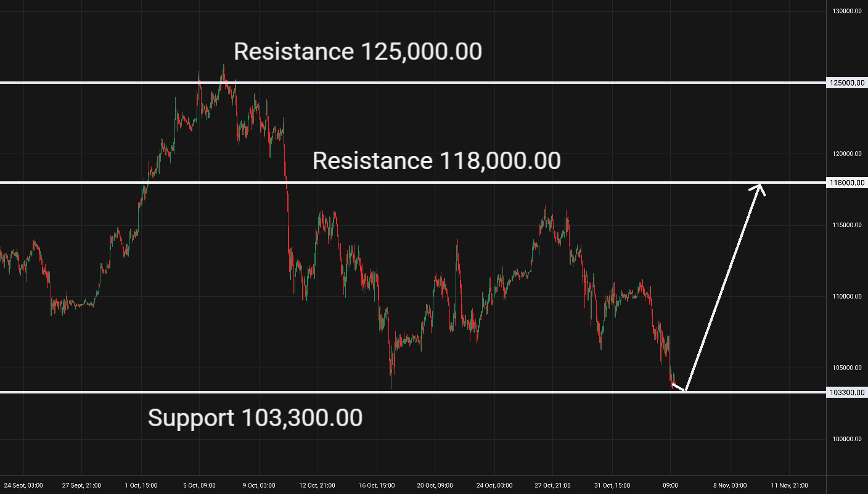Select the 103300.00 support price tag
The width and height of the screenshot is (868, 494).
(x=847, y=392)
